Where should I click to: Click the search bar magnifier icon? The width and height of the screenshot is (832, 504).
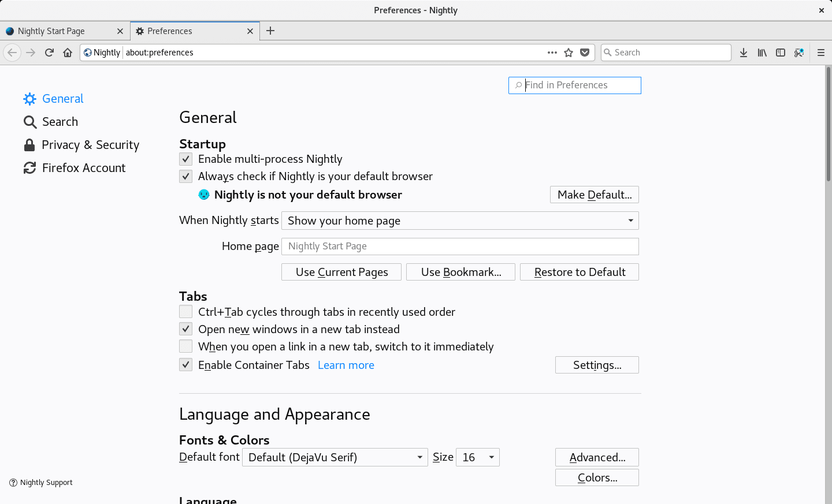click(608, 53)
